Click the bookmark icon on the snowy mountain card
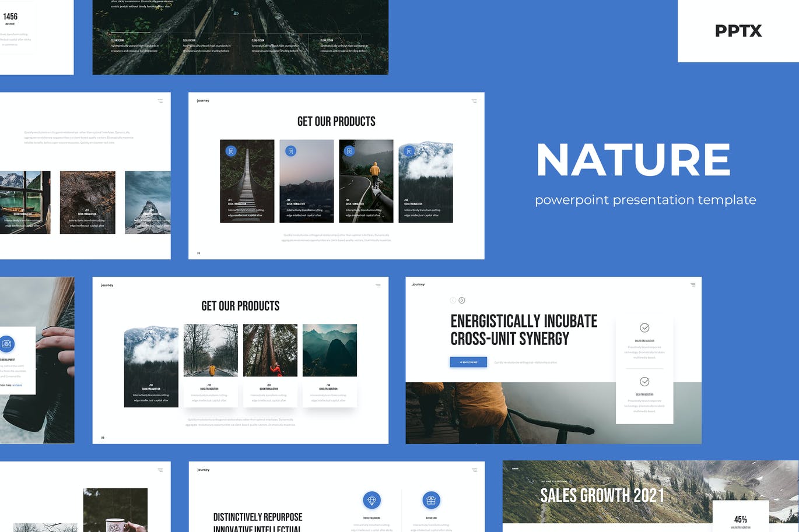Screen dimensions: 799x532 (x=409, y=151)
